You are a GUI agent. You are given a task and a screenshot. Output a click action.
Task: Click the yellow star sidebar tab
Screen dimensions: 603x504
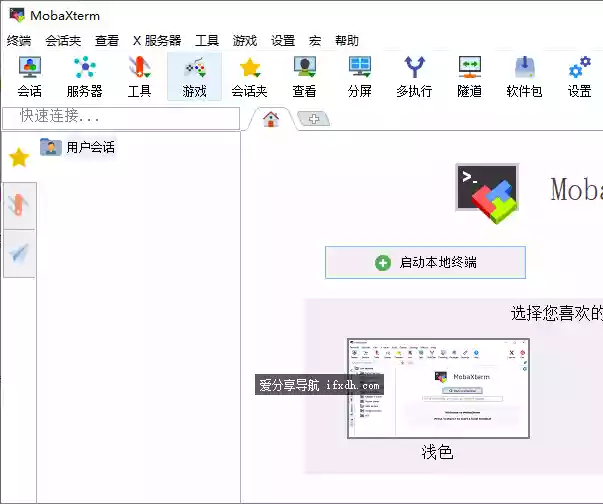[19, 158]
